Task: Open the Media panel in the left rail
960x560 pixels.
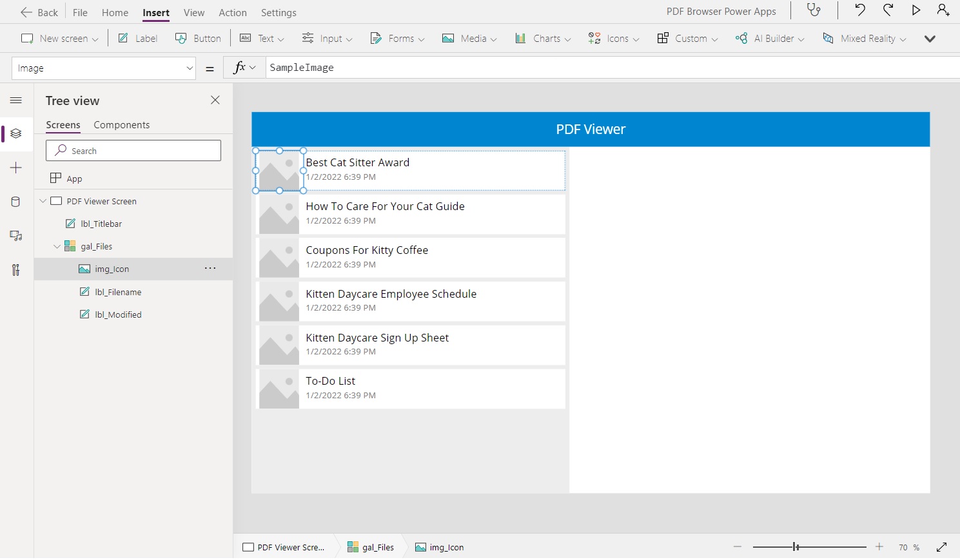Action: (x=15, y=236)
